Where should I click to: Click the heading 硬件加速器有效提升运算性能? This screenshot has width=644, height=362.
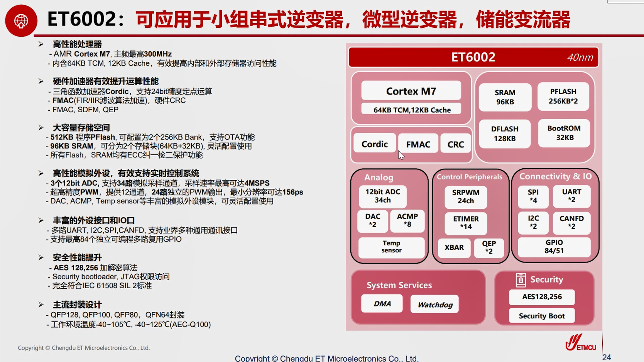coord(106,81)
